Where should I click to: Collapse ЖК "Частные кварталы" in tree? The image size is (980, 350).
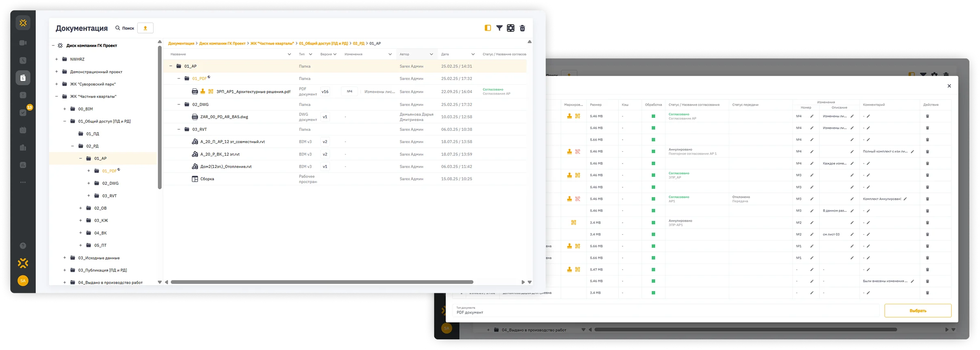(x=56, y=96)
